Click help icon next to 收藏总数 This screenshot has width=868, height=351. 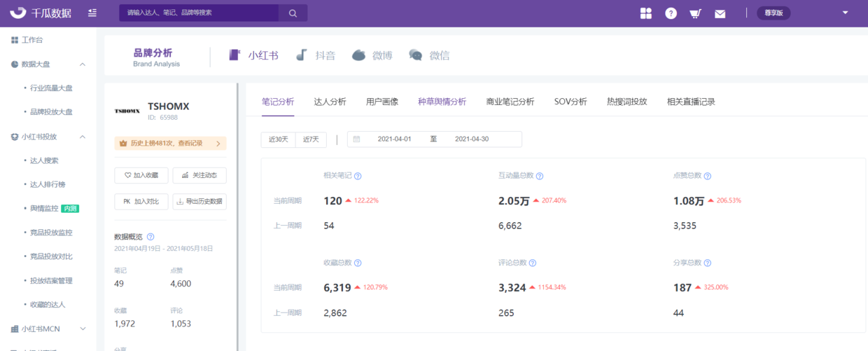[x=358, y=263]
